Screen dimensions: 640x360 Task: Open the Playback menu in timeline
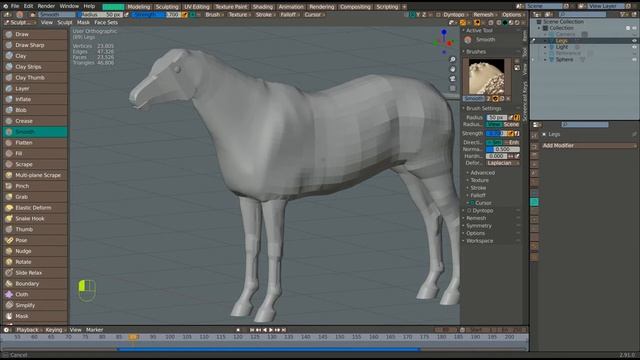[x=29, y=330]
